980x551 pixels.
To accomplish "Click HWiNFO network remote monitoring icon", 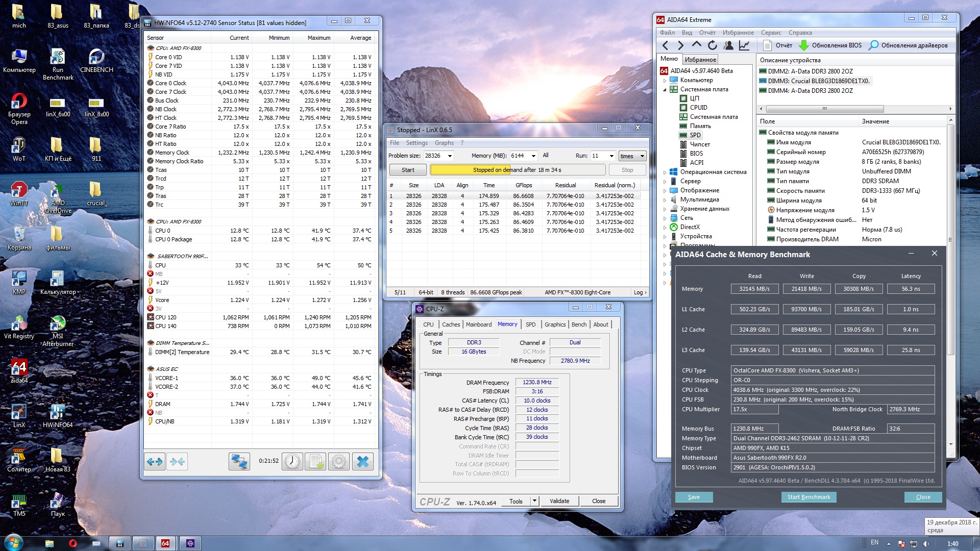I will tap(239, 462).
